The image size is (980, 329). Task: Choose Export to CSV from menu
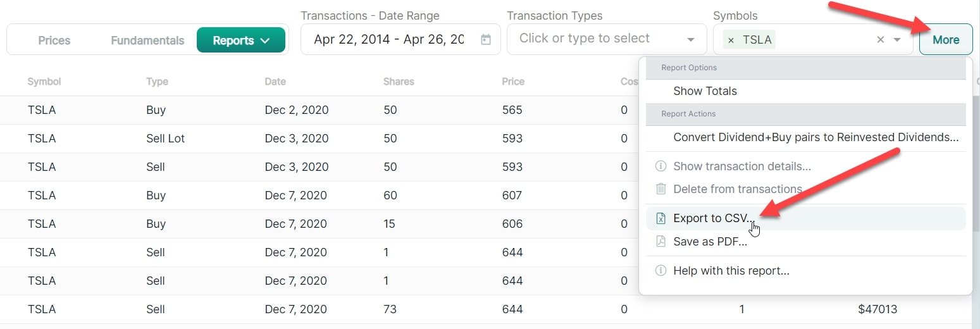(805, 218)
